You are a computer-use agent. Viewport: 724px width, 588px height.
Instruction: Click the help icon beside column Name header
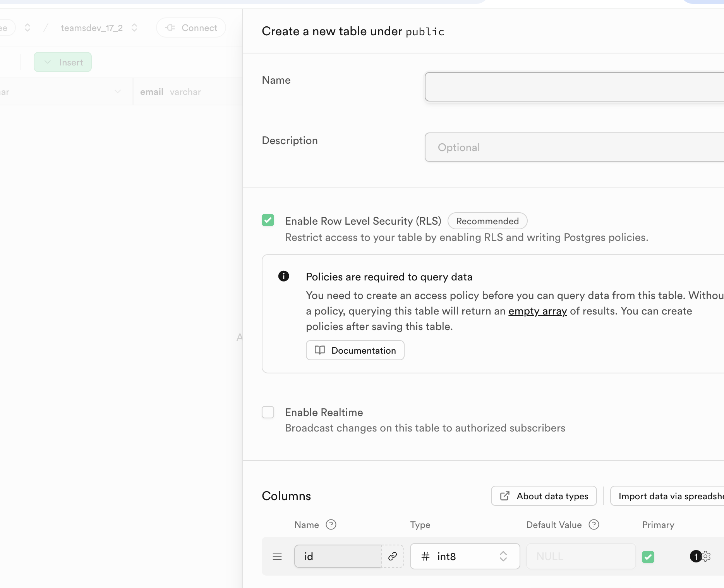point(331,524)
